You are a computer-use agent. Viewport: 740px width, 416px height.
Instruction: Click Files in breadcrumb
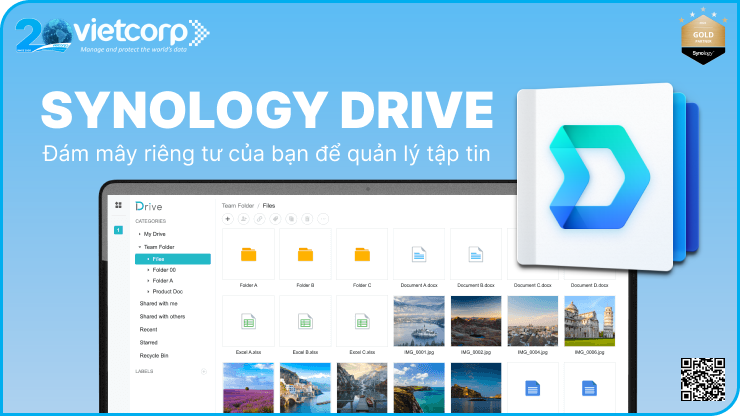pyautogui.click(x=269, y=206)
